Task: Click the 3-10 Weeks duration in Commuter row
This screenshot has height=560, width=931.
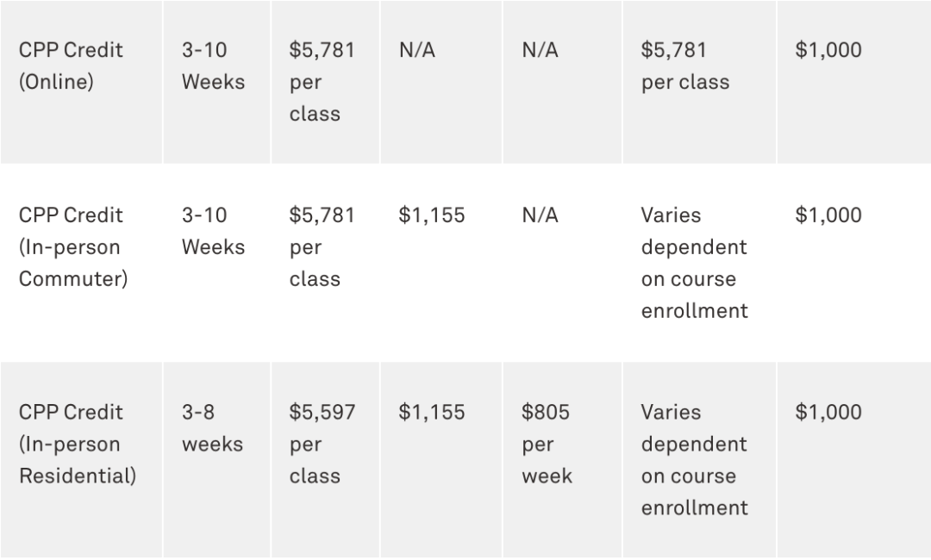Action: pos(212,231)
